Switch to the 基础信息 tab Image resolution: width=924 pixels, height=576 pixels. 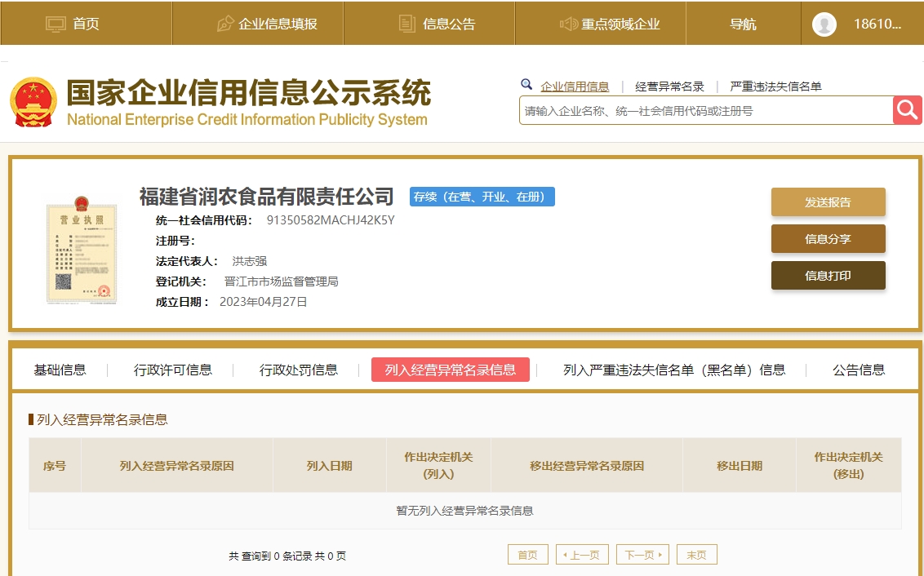click(60, 370)
